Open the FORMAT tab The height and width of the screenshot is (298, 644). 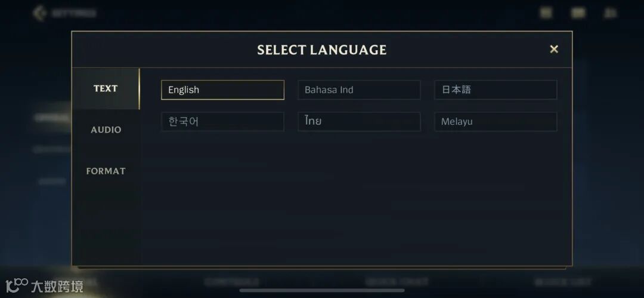coord(106,171)
